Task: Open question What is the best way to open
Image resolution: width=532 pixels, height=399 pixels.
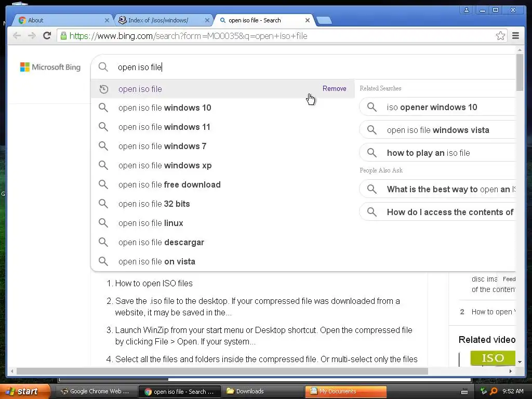Action: pos(437,189)
